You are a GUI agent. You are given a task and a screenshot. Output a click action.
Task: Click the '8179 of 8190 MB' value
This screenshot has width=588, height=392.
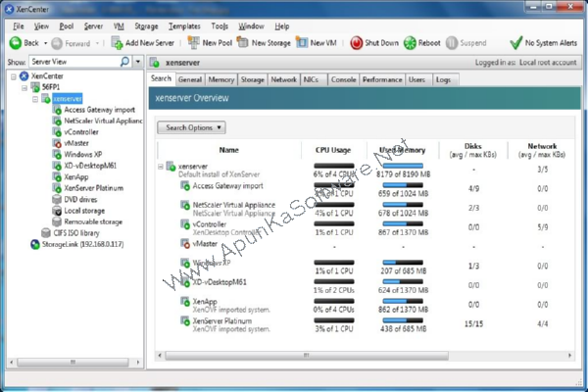403,174
